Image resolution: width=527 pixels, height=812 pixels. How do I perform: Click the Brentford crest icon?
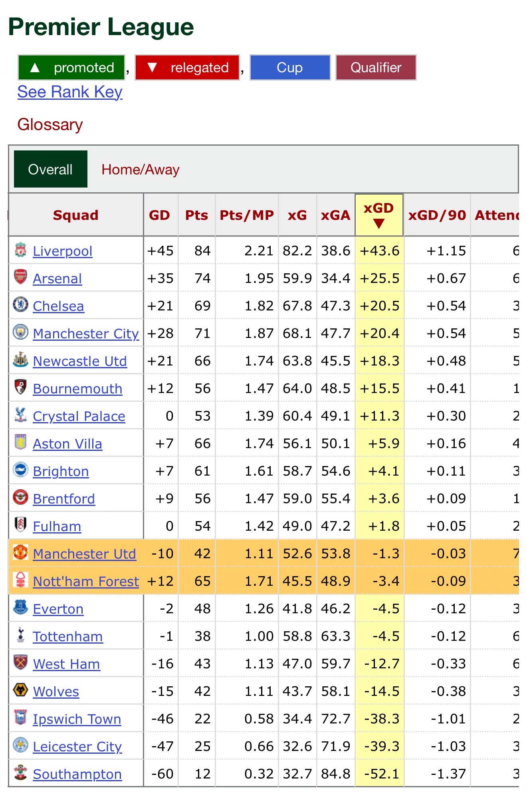click(x=20, y=497)
